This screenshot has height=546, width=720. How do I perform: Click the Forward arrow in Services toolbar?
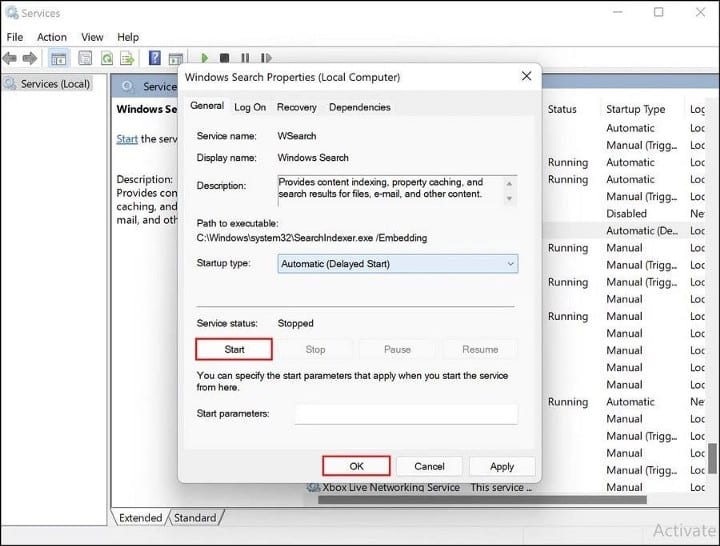(x=30, y=58)
